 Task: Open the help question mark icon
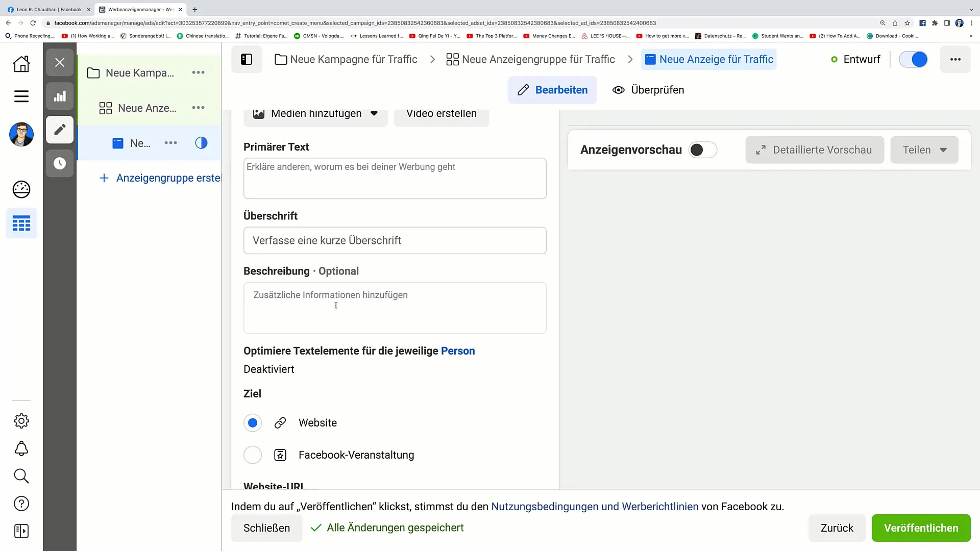21,504
